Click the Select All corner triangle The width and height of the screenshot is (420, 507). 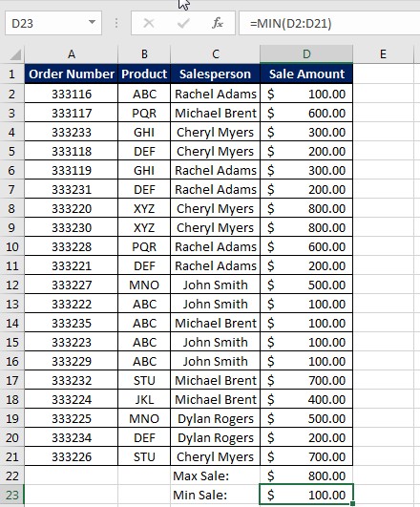coord(15,54)
